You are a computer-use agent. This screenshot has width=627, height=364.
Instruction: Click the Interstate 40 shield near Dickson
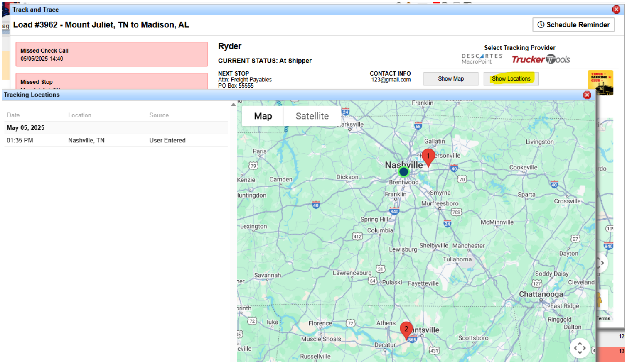click(316, 205)
